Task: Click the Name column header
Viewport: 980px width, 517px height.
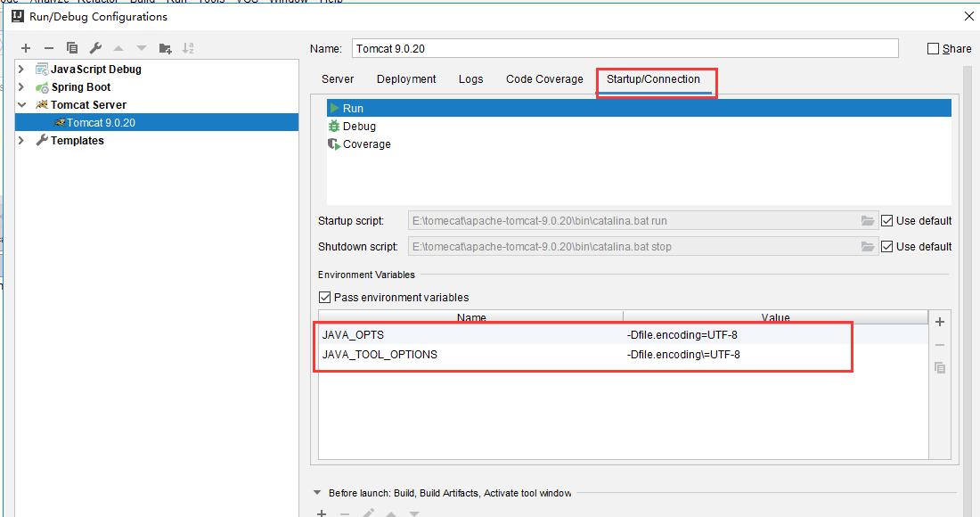Action: (x=470, y=317)
